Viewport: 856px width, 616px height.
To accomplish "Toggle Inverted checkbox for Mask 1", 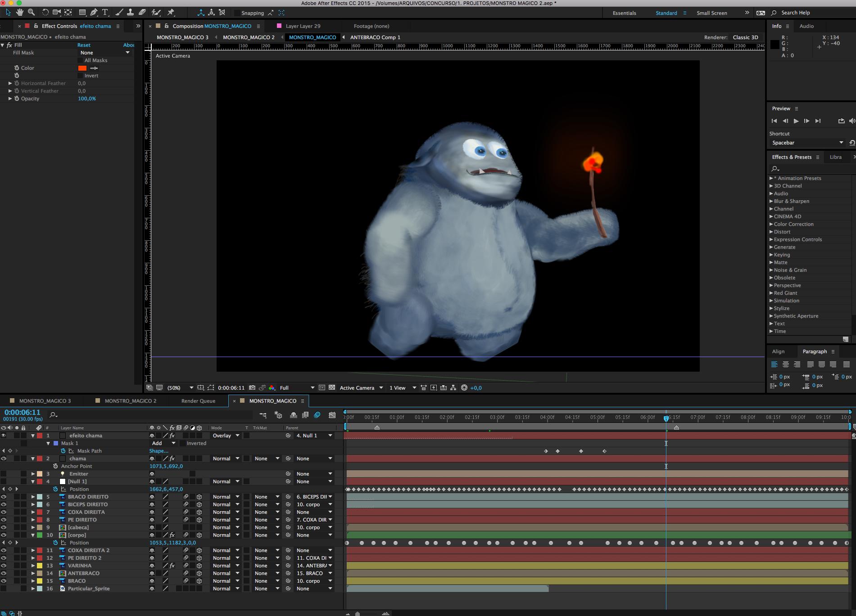I will (183, 443).
